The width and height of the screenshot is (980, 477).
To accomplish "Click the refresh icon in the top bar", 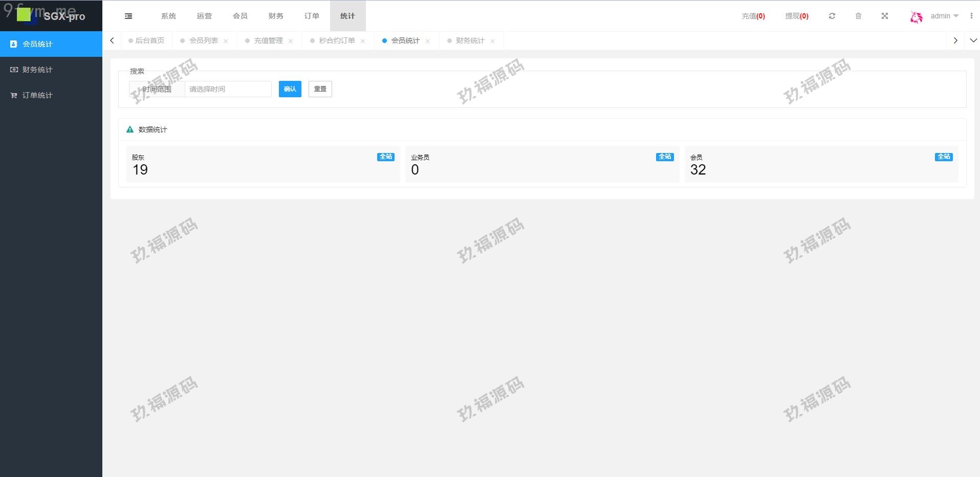I will 832,16.
